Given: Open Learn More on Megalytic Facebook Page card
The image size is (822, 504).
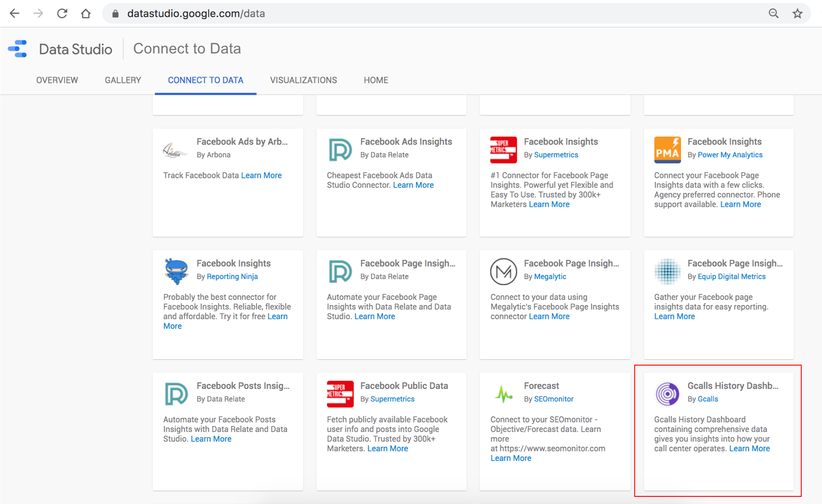Looking at the screenshot, I should (549, 316).
